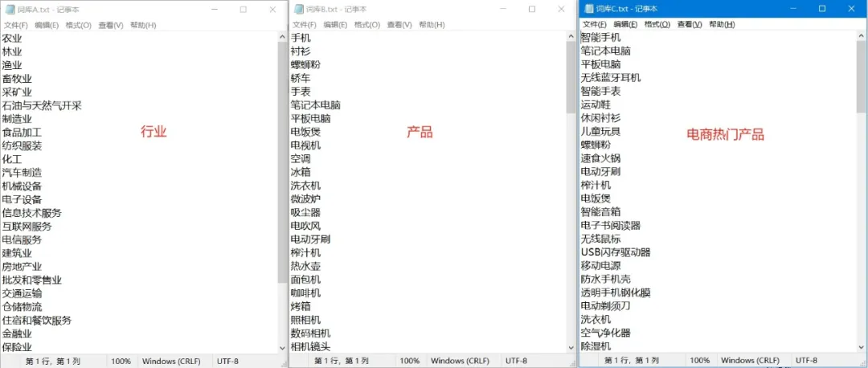Click scroll-up arrow in 词库B window
The height and width of the screenshot is (368, 868).
click(571, 36)
